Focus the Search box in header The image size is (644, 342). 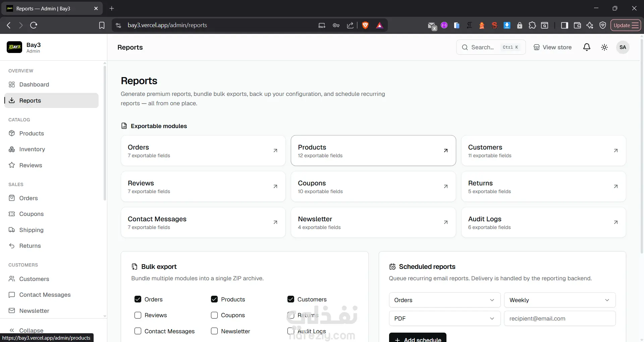[491, 47]
